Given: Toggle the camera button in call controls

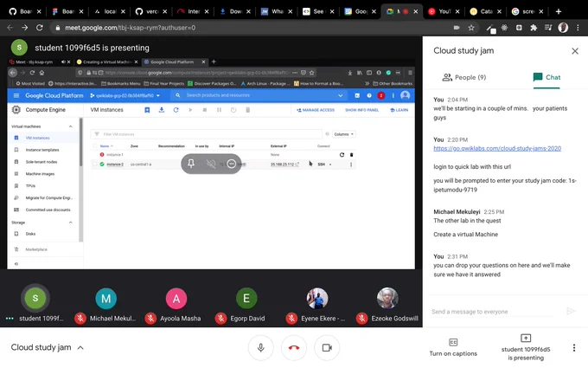Looking at the screenshot, I should tap(327, 348).
